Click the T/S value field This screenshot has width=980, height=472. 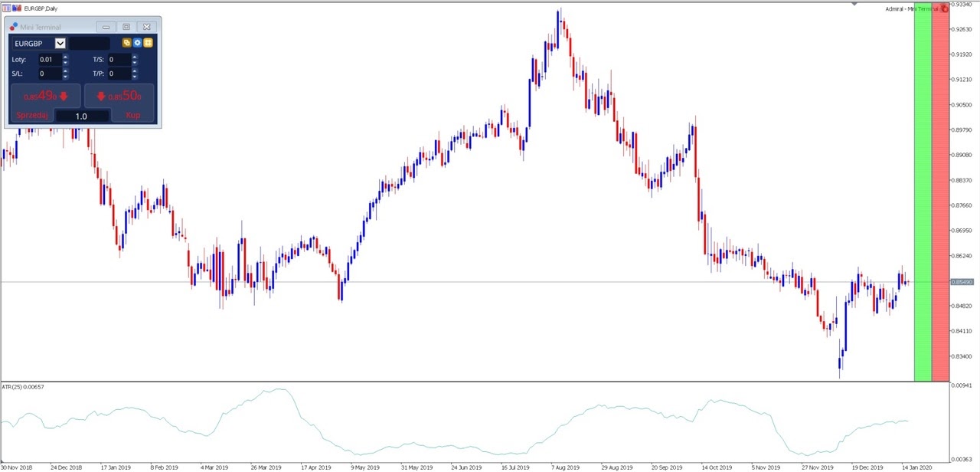(x=119, y=59)
